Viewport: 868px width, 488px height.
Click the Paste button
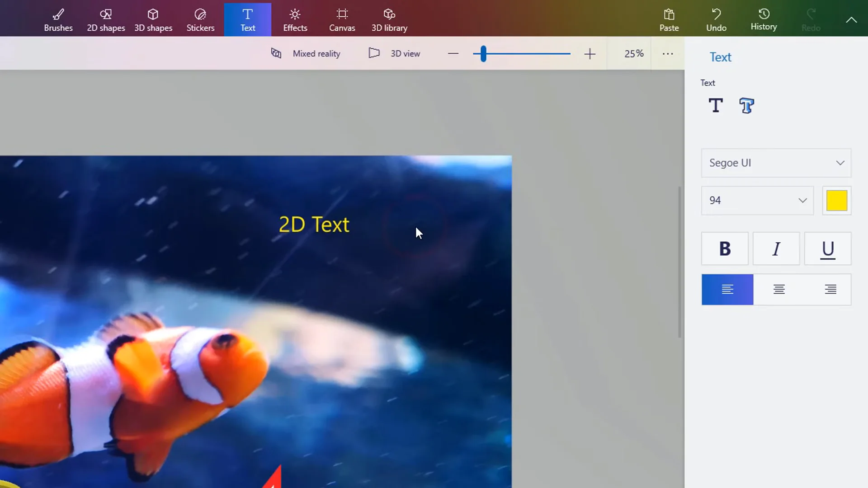[x=669, y=20]
